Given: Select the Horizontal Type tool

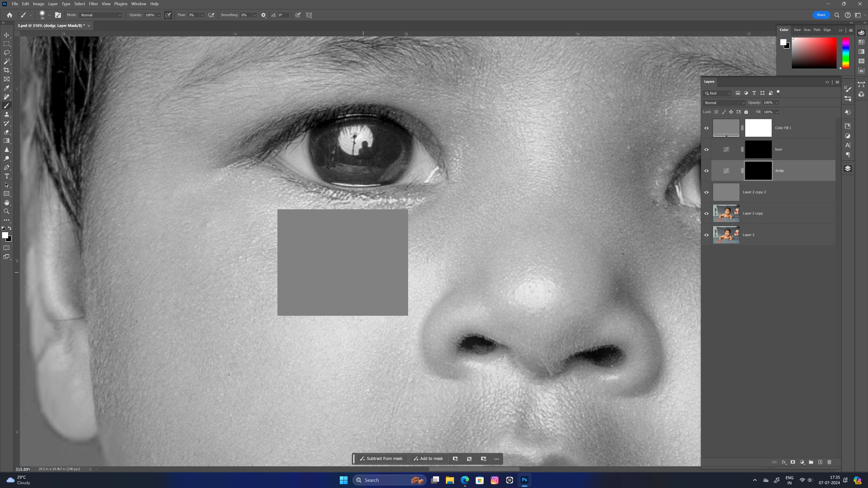Looking at the screenshot, I should pyautogui.click(x=6, y=176).
